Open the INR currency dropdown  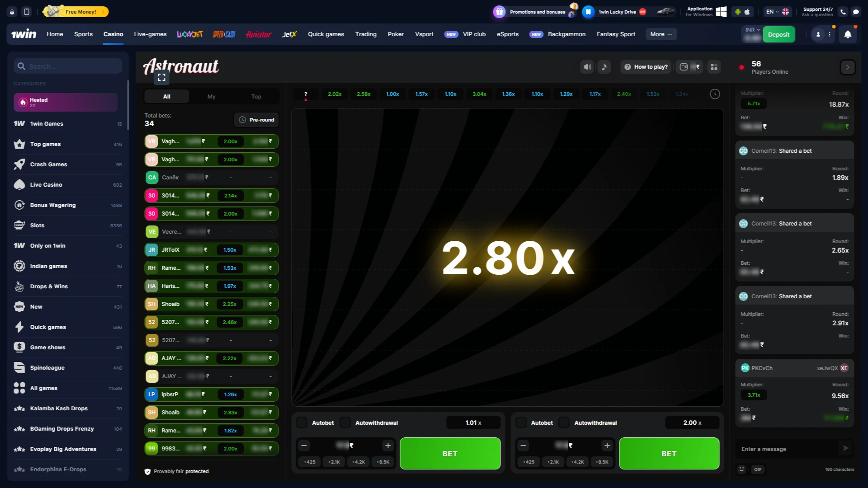752,30
